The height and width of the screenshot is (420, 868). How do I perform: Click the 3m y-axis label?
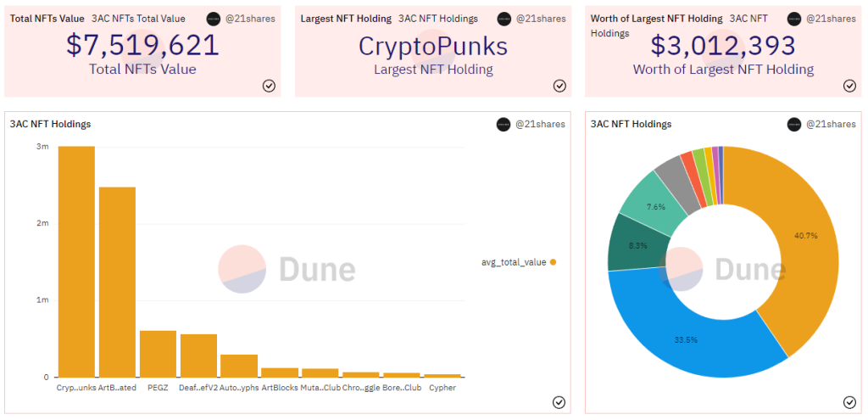click(x=43, y=146)
